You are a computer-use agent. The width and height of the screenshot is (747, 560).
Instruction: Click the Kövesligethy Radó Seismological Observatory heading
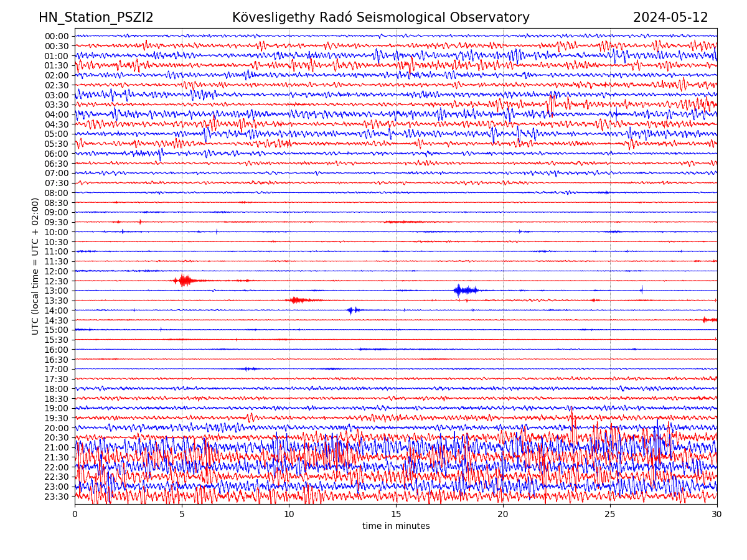[380, 17]
